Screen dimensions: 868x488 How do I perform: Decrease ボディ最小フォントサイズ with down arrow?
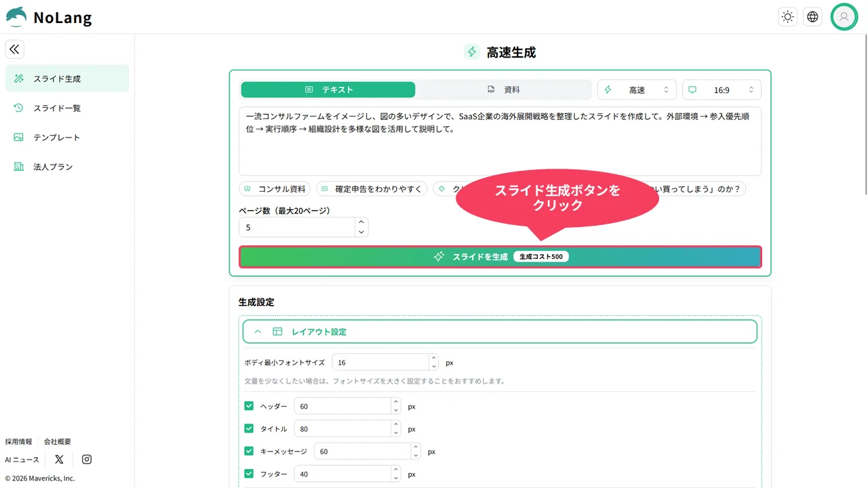434,367
